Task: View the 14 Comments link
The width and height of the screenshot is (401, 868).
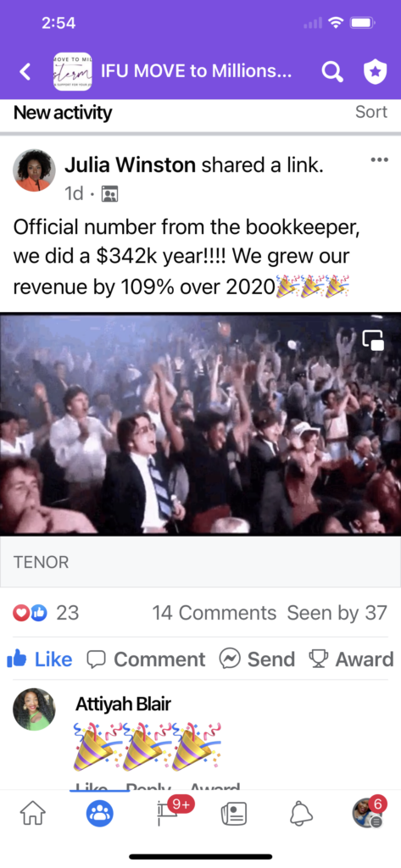Action: point(214,613)
